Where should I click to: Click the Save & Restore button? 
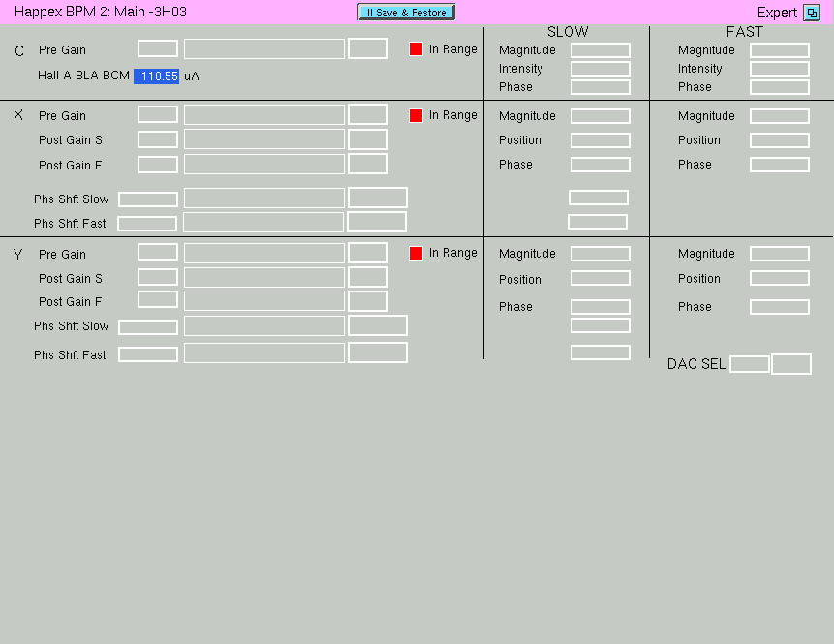[x=407, y=13]
